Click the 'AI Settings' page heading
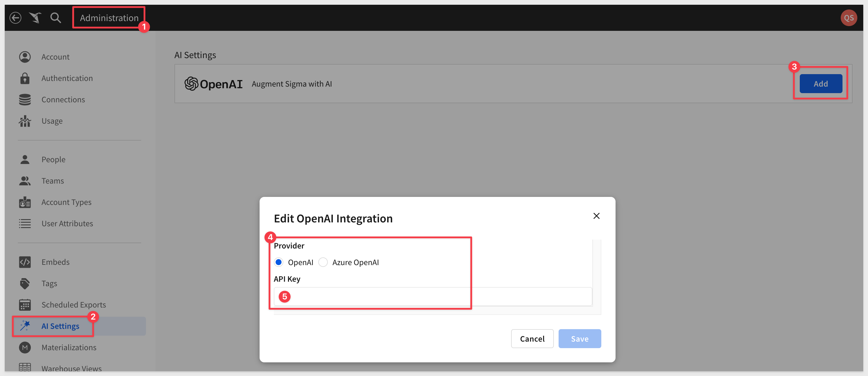 coord(195,55)
